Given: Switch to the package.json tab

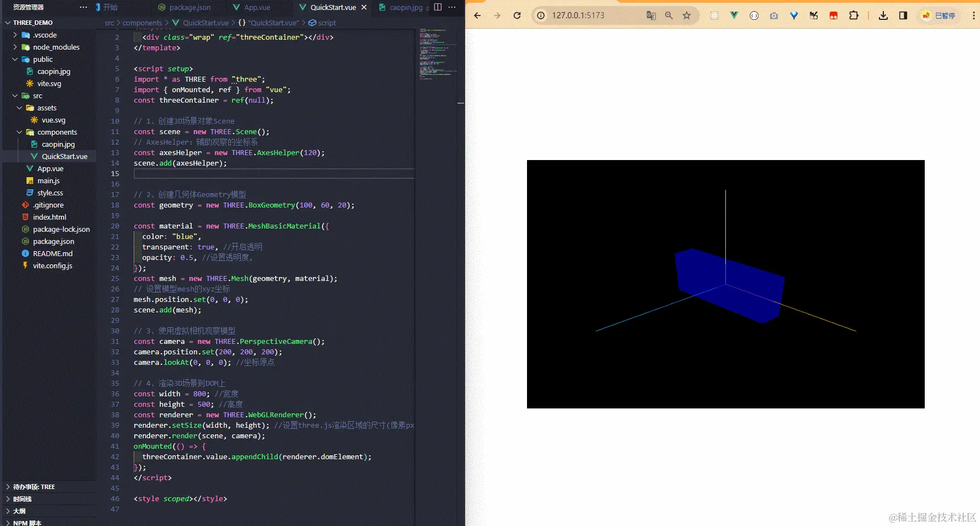Looking at the screenshot, I should [x=189, y=7].
